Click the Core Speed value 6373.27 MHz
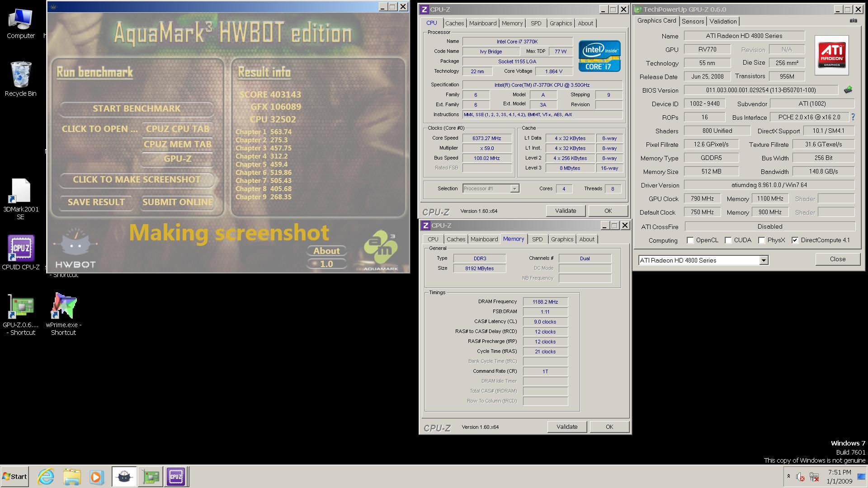868x488 pixels. click(x=486, y=138)
